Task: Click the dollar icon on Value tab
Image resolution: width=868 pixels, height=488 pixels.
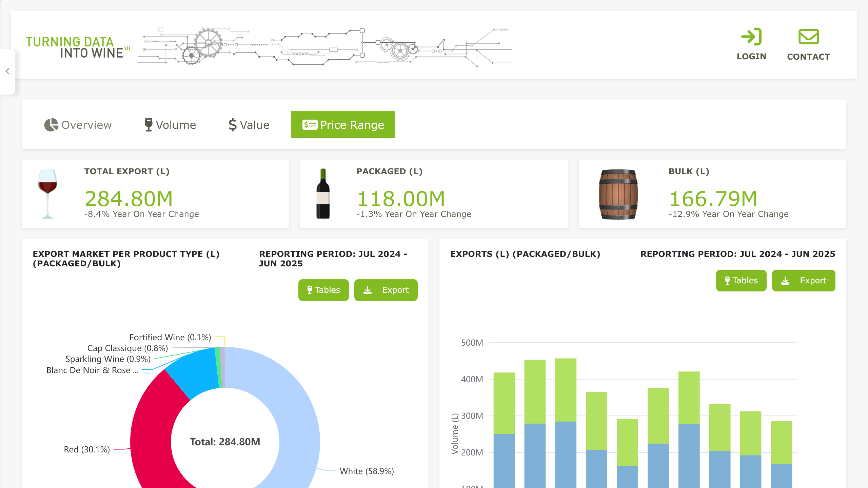Action: (232, 125)
